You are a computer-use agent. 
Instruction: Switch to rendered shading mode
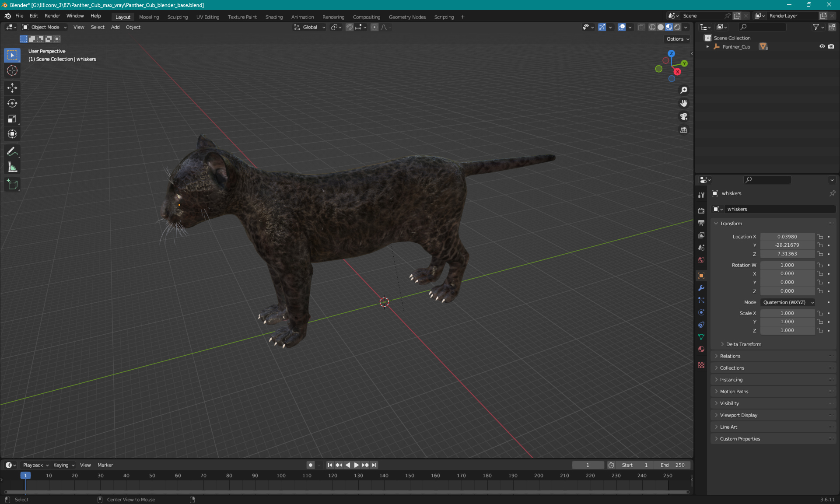pos(677,27)
